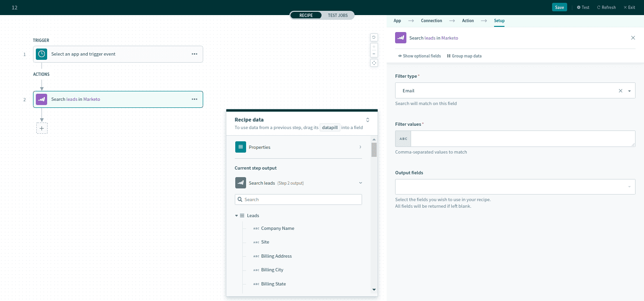Reset the recipe canvas zoom
Image resolution: width=644 pixels, height=301 pixels.
374,37
